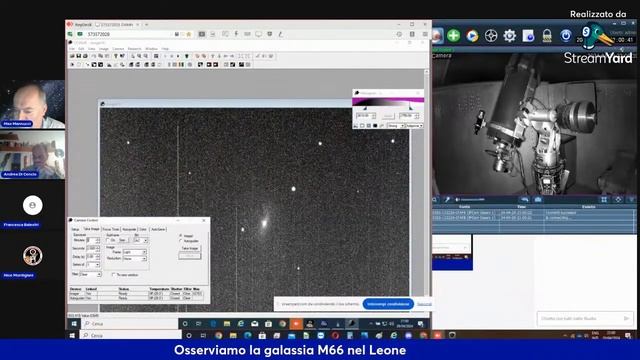
Task: Switch to the Autoguide tab
Action: [x=129, y=229]
